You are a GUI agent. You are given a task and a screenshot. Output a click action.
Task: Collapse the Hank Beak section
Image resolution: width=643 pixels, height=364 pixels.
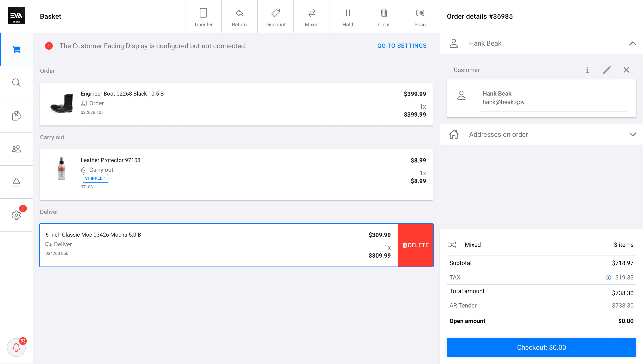coord(633,44)
